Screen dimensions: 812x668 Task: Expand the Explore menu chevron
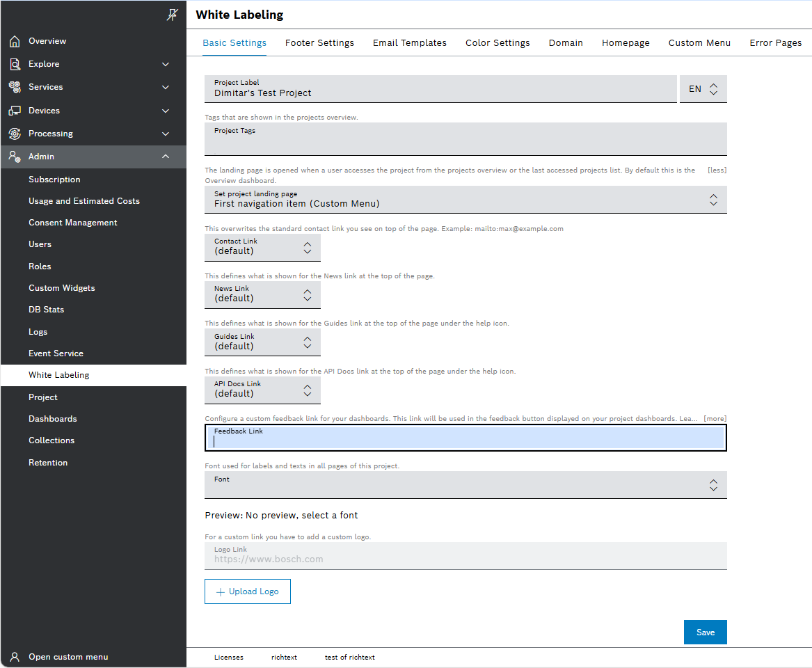tap(166, 64)
